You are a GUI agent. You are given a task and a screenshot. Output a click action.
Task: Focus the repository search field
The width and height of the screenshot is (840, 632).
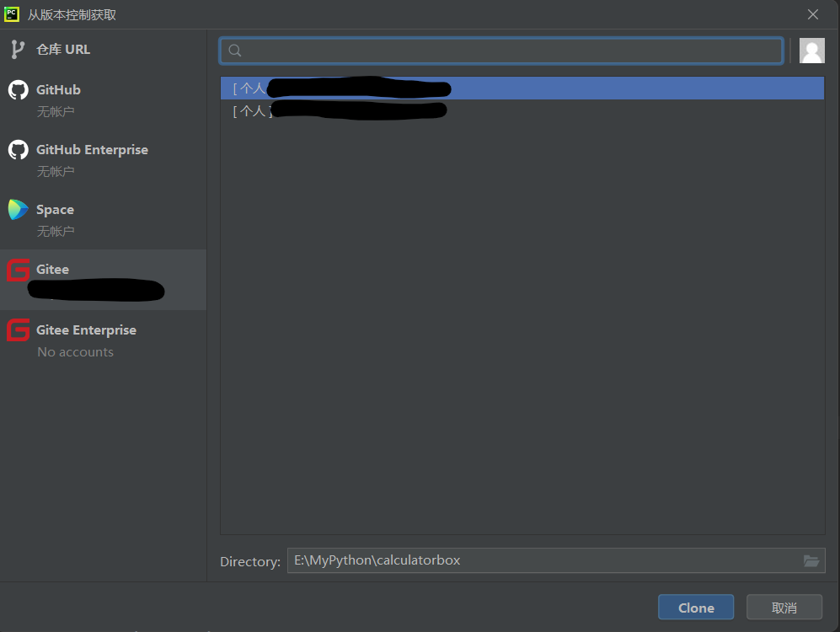pos(501,51)
